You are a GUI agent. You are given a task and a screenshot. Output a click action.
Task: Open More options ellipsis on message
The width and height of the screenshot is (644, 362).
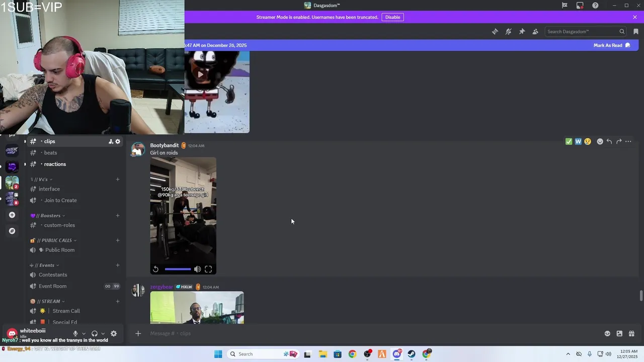pos(628,141)
